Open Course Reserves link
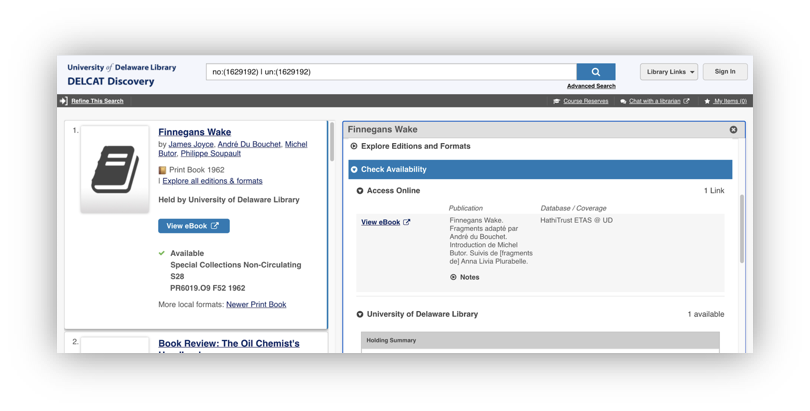Viewport: 810px width, 411px height. [585, 101]
